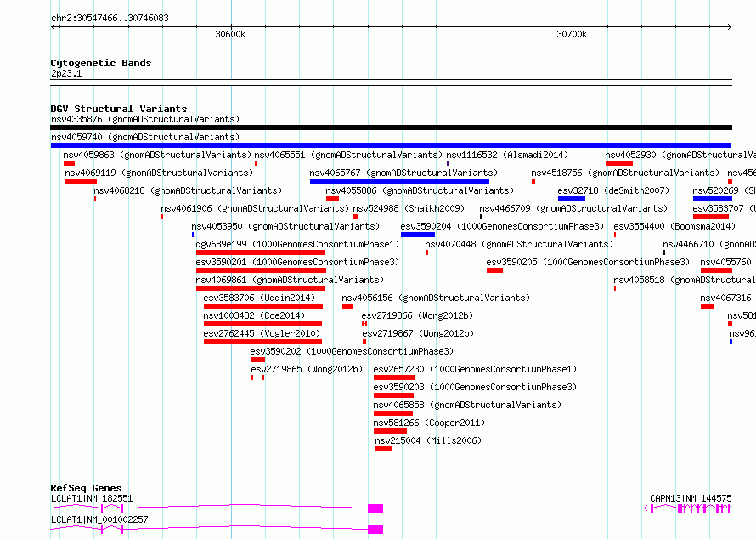Click the nsv4059740 long blue variant bar
756x539 pixels.
(x=391, y=145)
